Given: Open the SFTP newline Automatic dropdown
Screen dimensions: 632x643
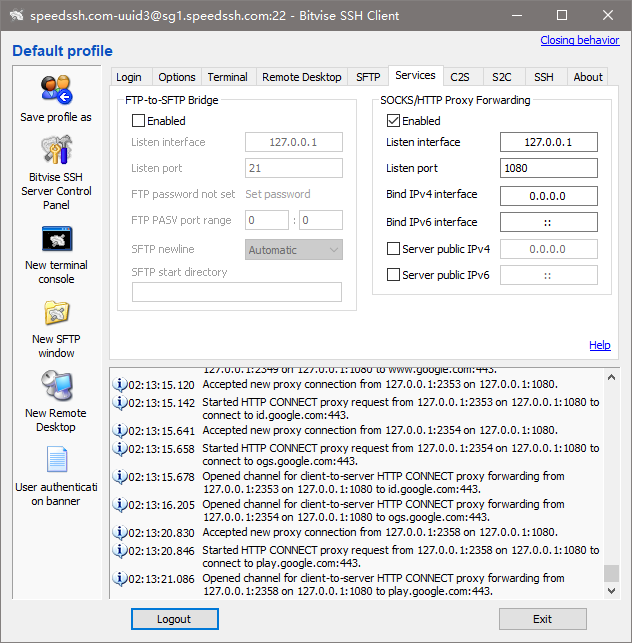Looking at the screenshot, I should coord(294,250).
